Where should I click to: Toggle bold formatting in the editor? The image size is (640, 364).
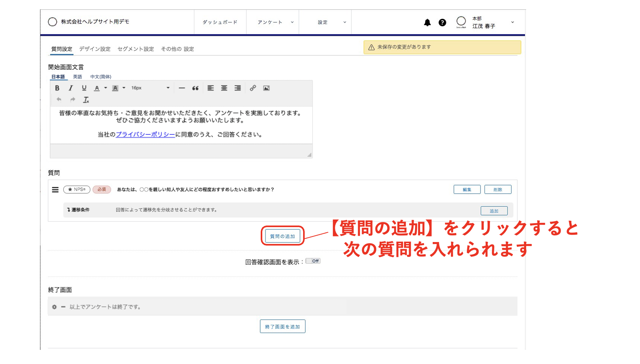tap(57, 88)
